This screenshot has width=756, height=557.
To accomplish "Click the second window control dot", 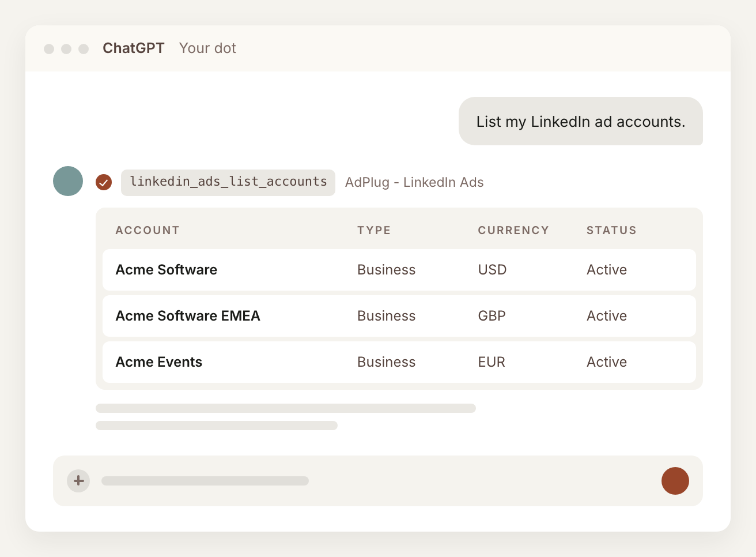I will point(66,49).
